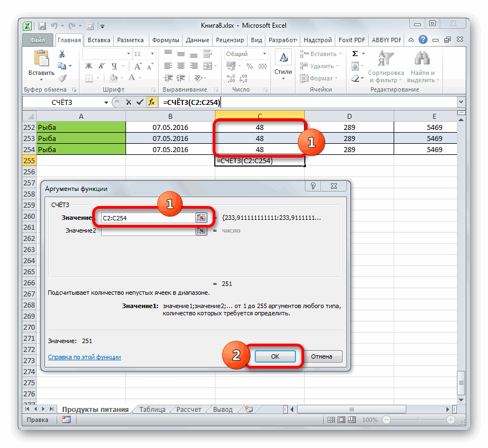The image size is (488, 448).
Task: Toggle Align Text Left
Action: click(x=168, y=66)
